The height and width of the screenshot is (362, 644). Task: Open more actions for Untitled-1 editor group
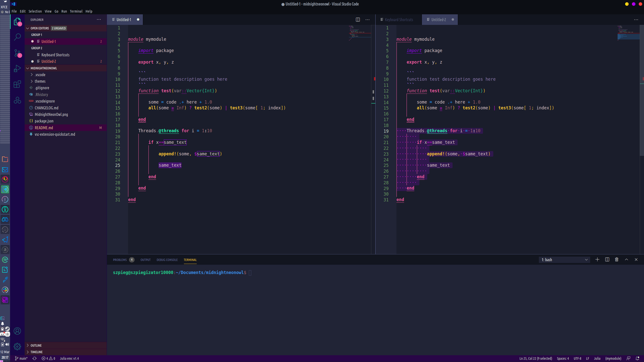368,20
